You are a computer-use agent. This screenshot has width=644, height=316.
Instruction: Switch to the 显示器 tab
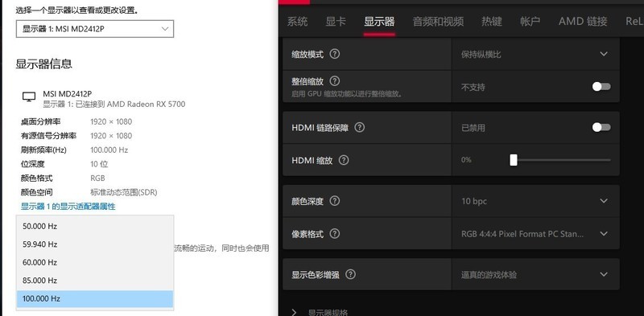379,22
